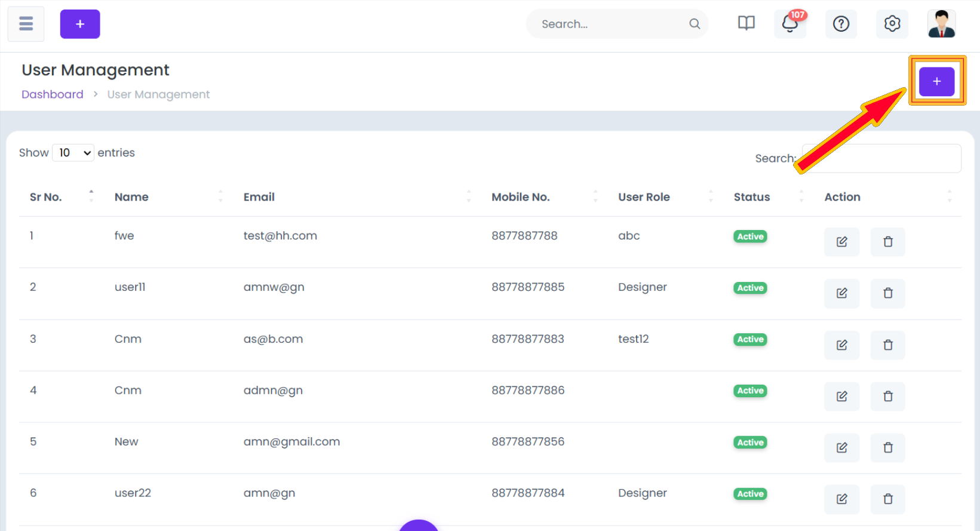Click the purple plus button in top bar
Viewport: 980px width, 531px height.
(x=80, y=24)
